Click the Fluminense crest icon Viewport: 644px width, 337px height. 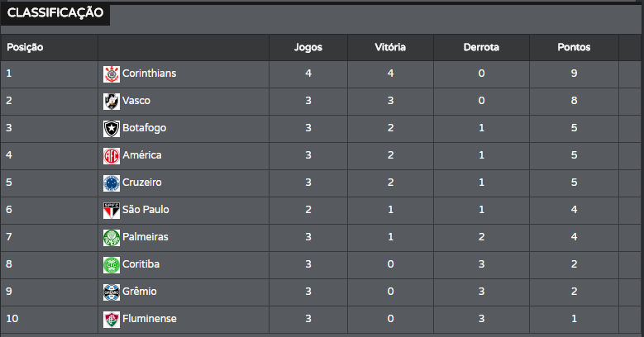pyautogui.click(x=111, y=320)
